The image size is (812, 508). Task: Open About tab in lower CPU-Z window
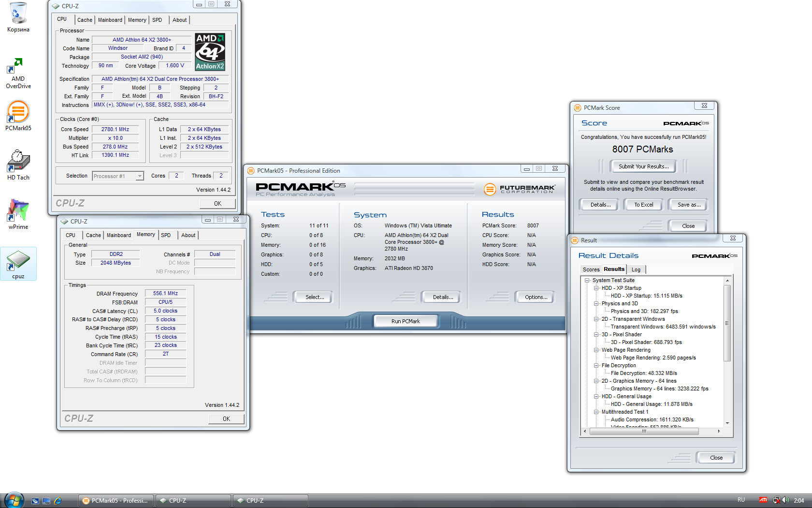188,235
